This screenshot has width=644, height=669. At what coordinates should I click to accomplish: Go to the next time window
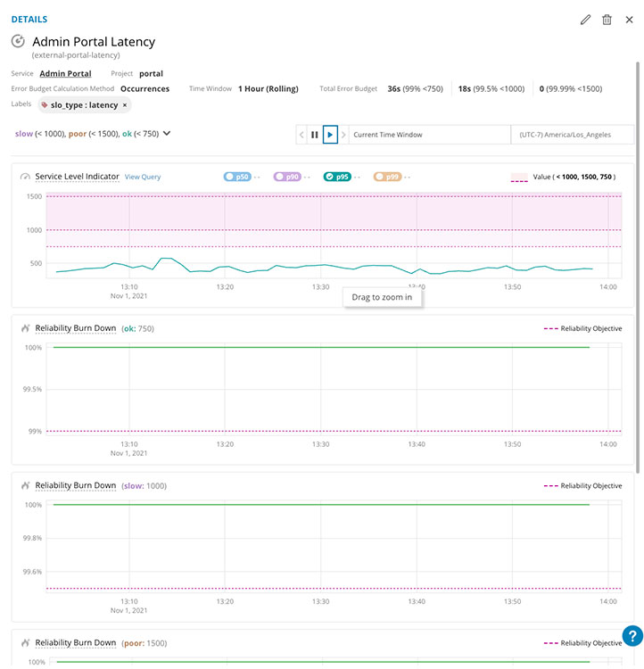[343, 135]
